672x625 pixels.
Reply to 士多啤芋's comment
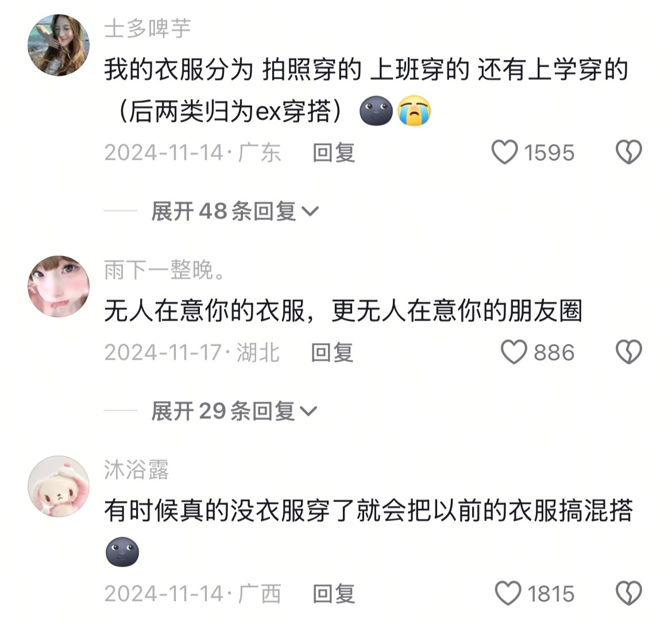point(334,153)
